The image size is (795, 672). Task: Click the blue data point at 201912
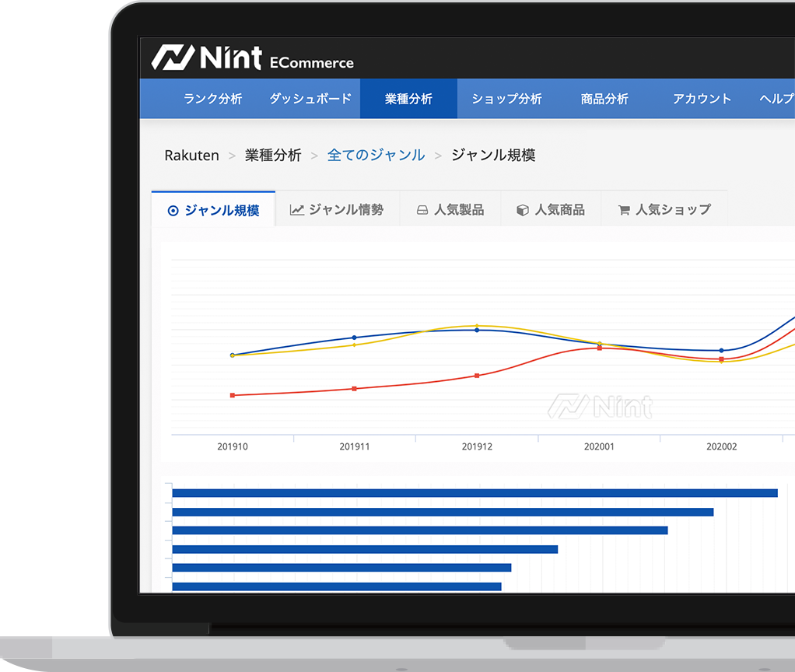[x=477, y=330]
